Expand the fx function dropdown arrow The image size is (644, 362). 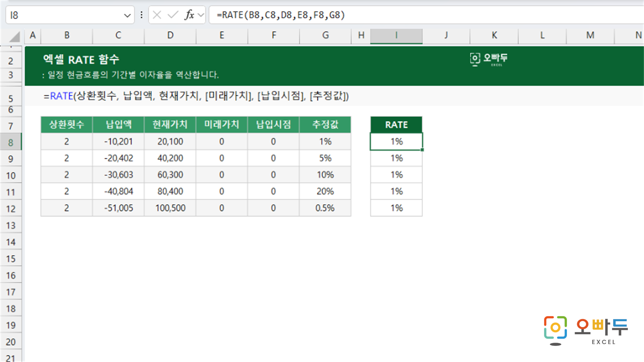point(201,15)
